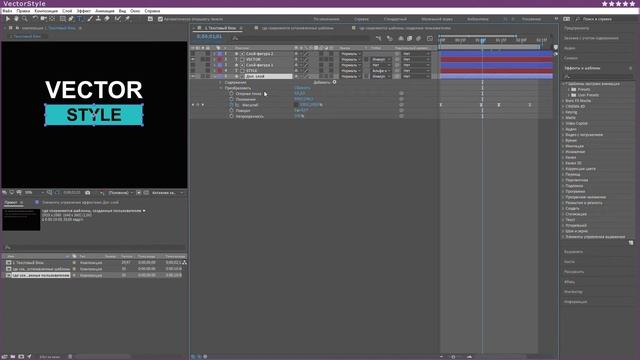Select the Selection arrow tool
Screen dimensions: 640x360
[x=8, y=19]
